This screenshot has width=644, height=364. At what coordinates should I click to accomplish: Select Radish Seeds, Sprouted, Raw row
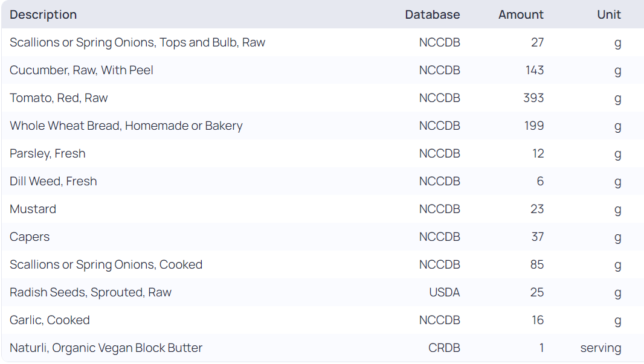coord(91,292)
